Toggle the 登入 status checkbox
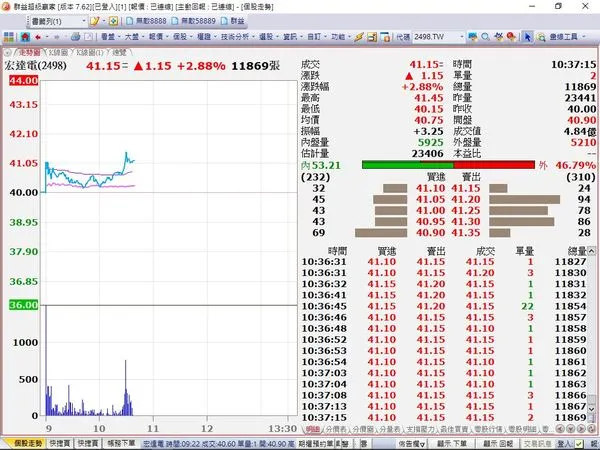 point(578,444)
